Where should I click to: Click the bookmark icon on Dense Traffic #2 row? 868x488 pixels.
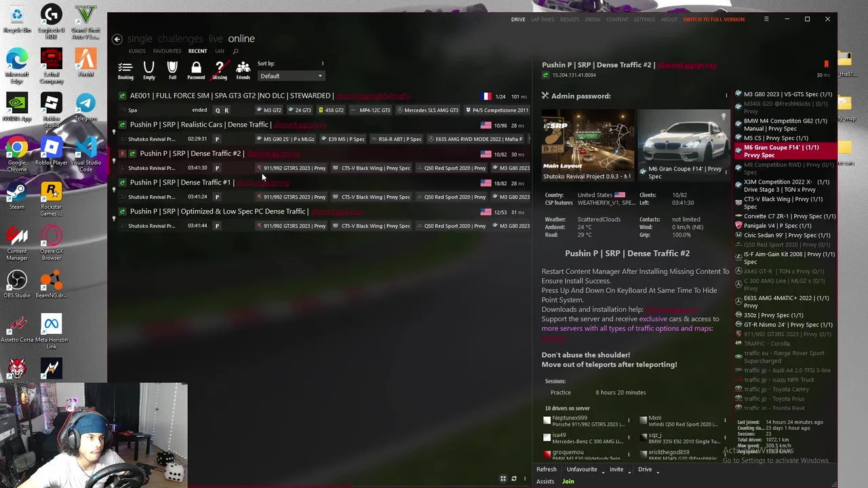tap(122, 154)
